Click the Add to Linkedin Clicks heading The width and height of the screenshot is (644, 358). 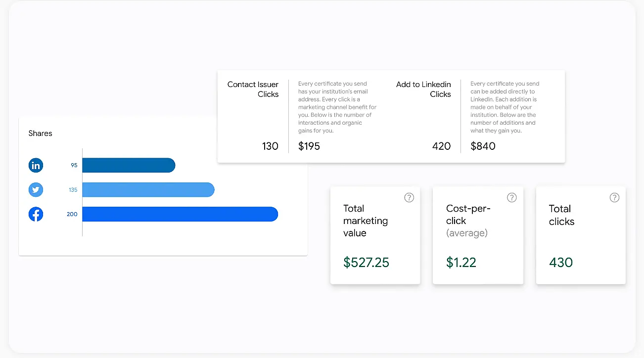coord(423,89)
